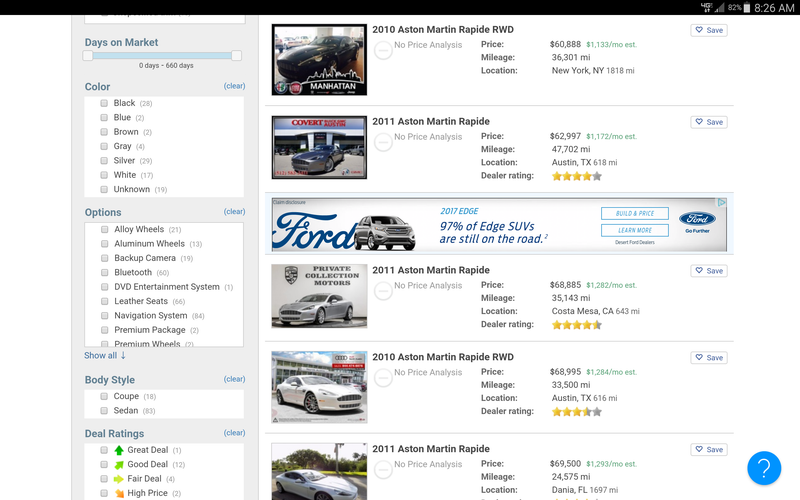This screenshot has height=500, width=800.
Task: Enable the Premium Package option
Action: click(105, 330)
